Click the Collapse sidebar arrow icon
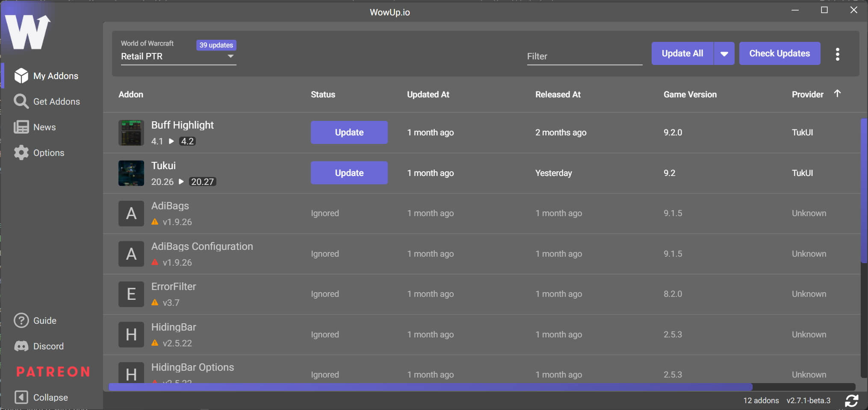868x410 pixels. pos(21,397)
